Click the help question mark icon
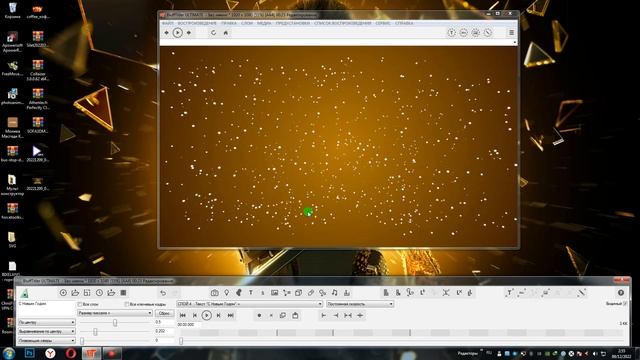The width and height of the screenshot is (640, 360). point(621,293)
